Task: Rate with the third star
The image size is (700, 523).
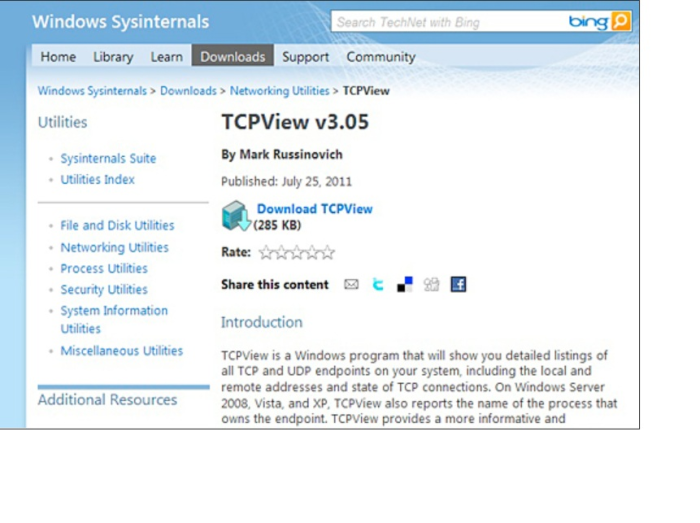Action: 296,253
